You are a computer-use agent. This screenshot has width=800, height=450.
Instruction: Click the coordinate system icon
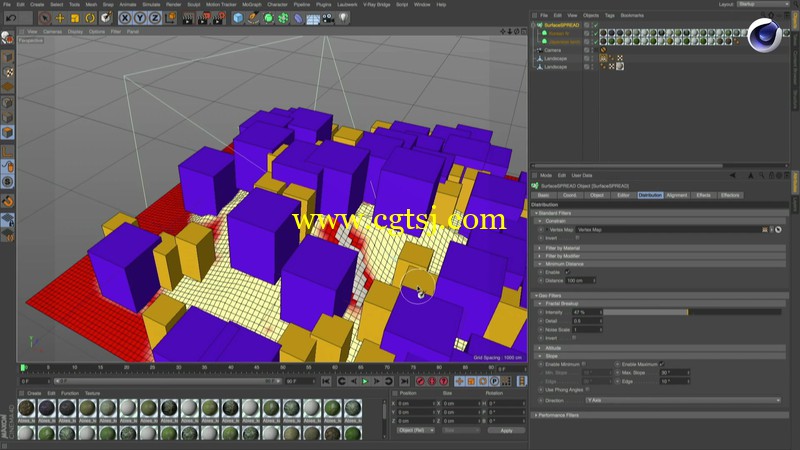pyautogui.click(x=170, y=18)
